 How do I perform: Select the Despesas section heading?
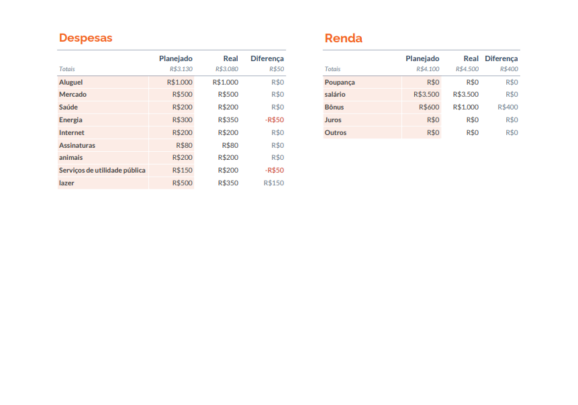(86, 38)
